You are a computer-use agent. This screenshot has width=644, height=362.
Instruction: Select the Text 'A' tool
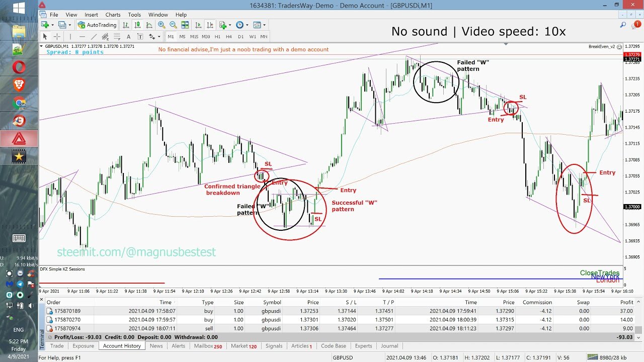(x=128, y=37)
